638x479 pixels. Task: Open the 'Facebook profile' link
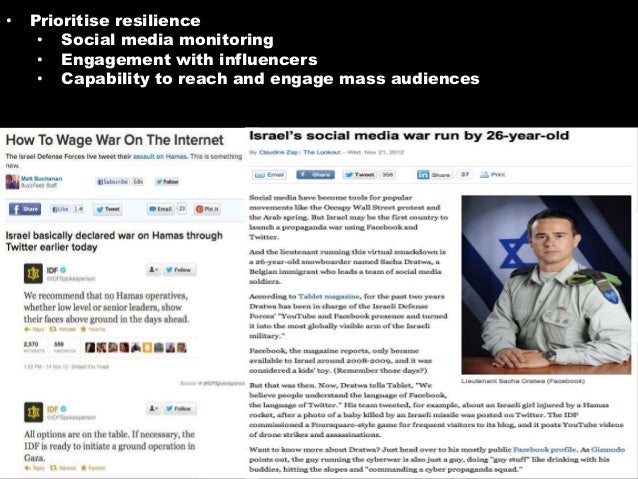(545, 449)
